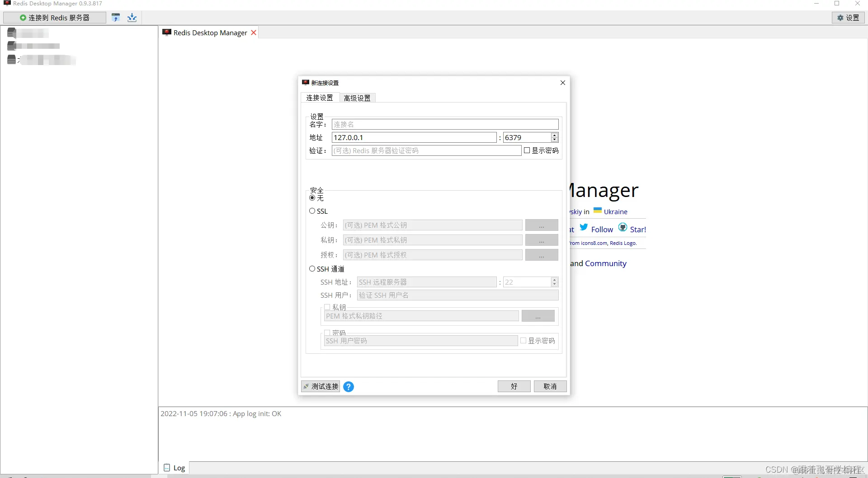The width and height of the screenshot is (868, 478).
Task: Open the blue help question mark icon
Action: (x=349, y=387)
